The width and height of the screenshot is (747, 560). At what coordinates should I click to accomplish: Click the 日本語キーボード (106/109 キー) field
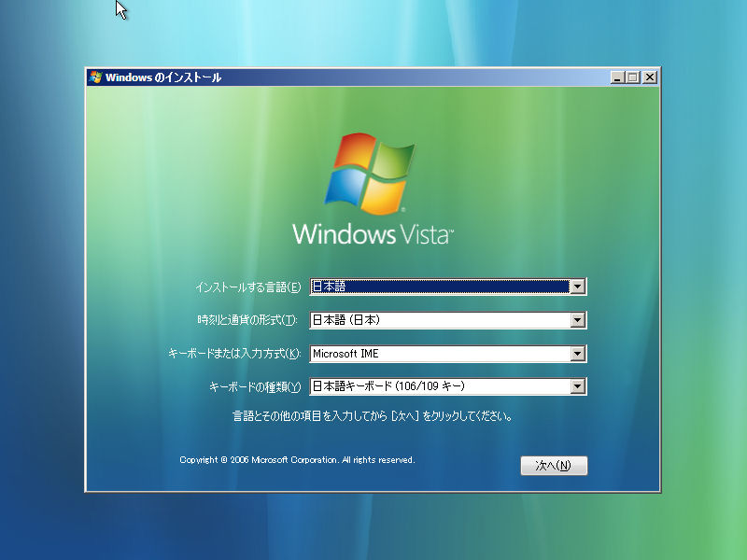pos(439,386)
